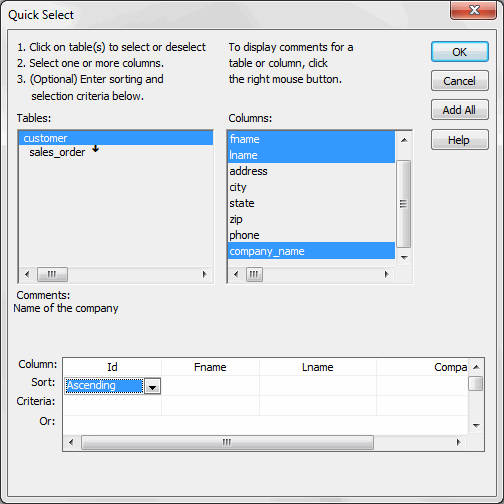Select the customer table

coord(116,138)
